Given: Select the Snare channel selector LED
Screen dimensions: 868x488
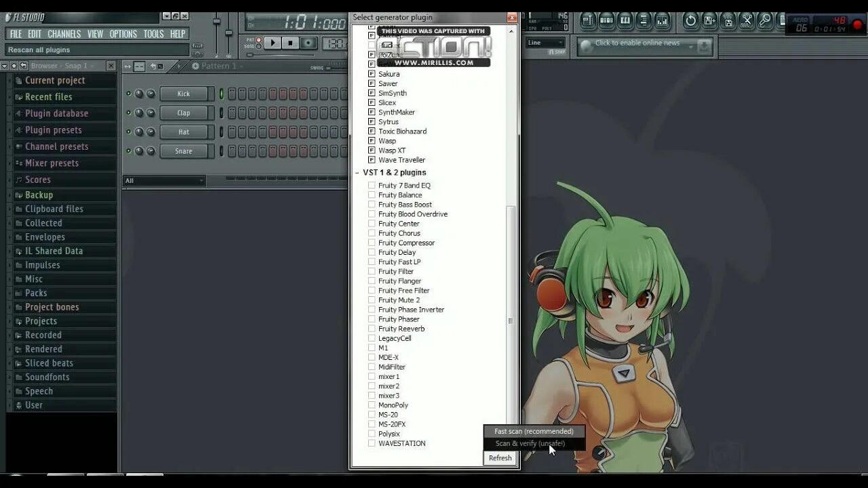Looking at the screenshot, I should [x=221, y=150].
